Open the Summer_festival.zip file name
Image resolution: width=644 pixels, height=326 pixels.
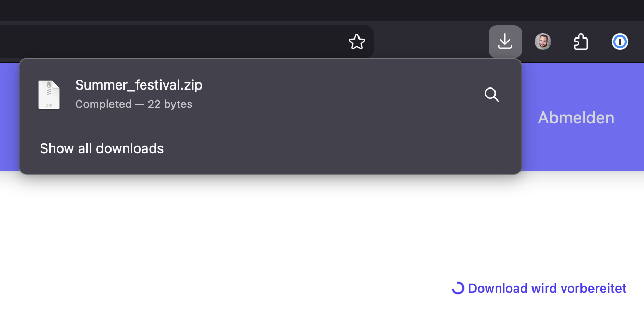click(139, 85)
